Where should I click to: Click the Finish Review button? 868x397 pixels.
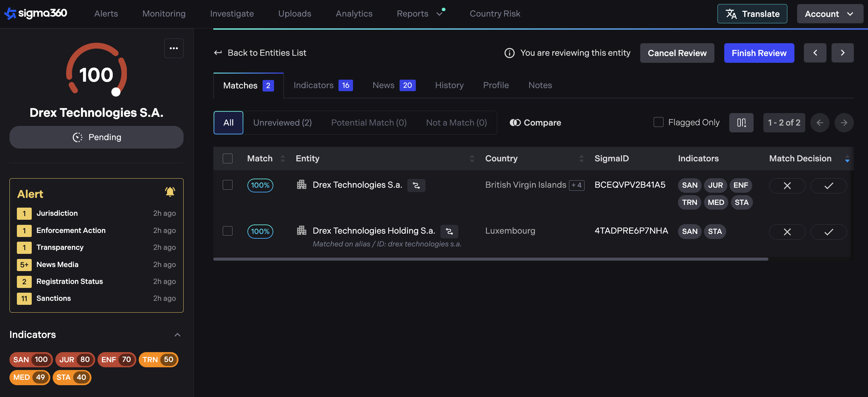click(759, 53)
